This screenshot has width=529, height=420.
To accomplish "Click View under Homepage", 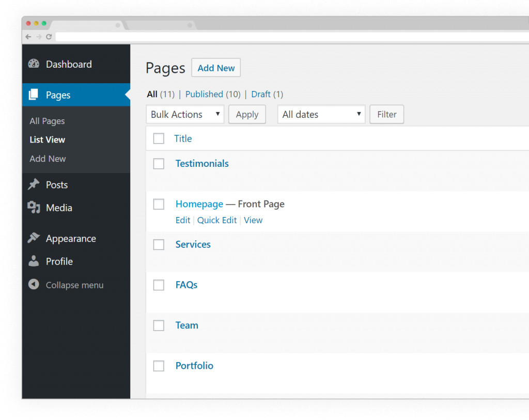I will [x=253, y=220].
